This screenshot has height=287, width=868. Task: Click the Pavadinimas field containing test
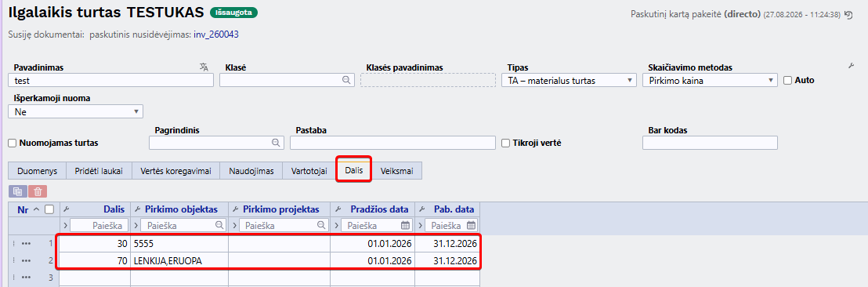pos(110,80)
